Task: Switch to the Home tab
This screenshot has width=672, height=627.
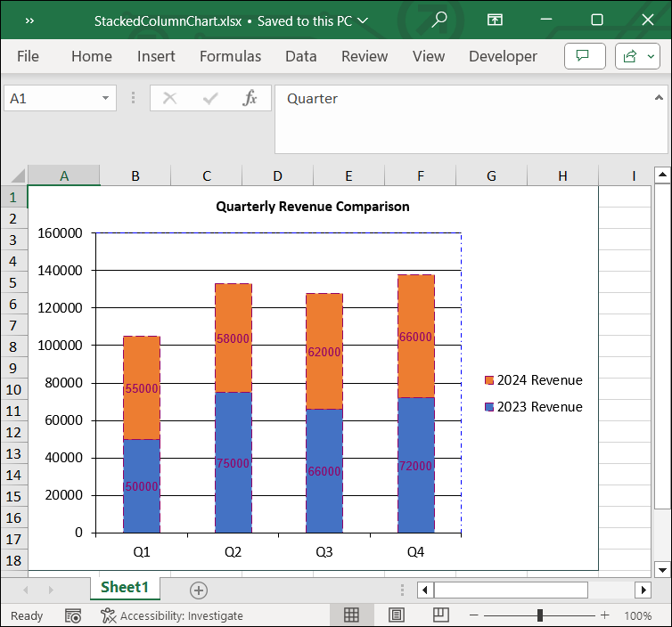Action: click(x=92, y=56)
